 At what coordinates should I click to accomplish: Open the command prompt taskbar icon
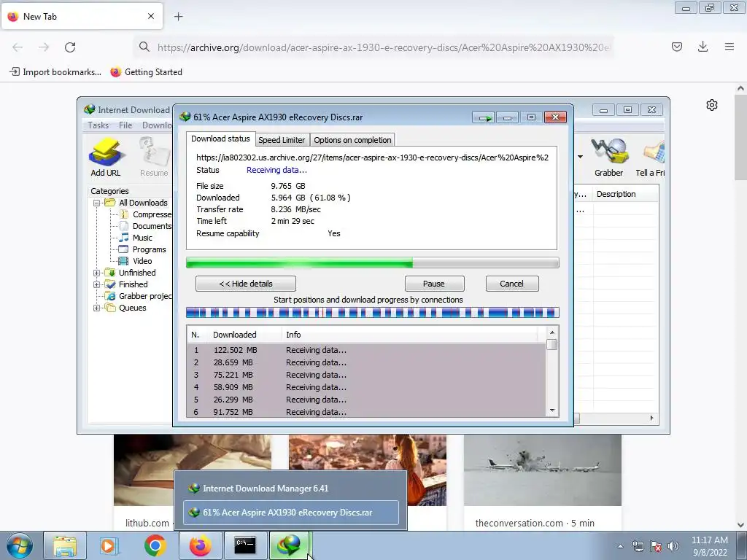pyautogui.click(x=245, y=545)
